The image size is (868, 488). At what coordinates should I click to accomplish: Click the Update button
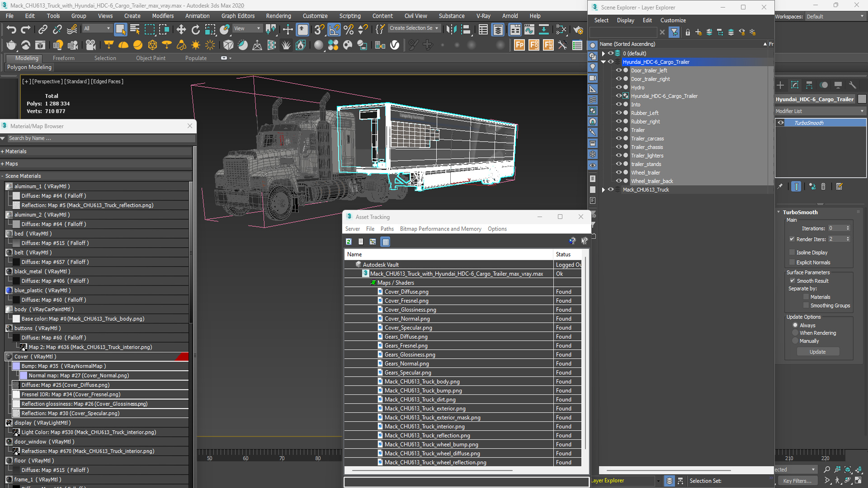[818, 352]
